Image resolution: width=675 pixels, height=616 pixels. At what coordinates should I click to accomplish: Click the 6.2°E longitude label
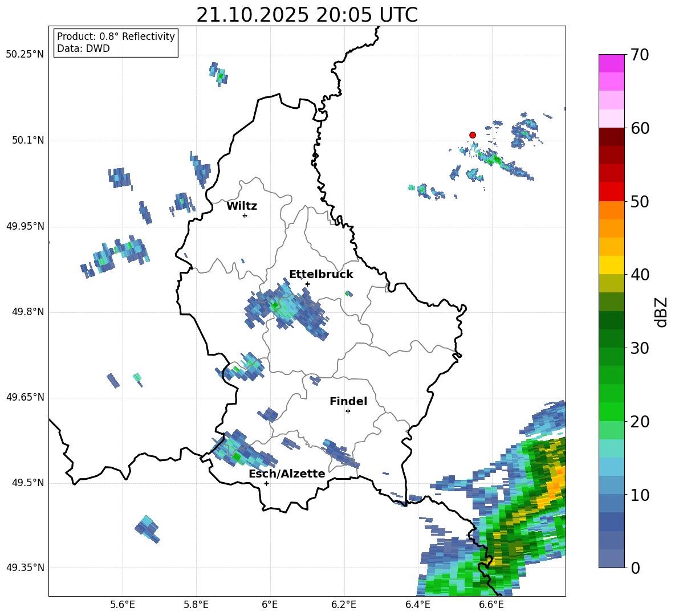pyautogui.click(x=344, y=605)
